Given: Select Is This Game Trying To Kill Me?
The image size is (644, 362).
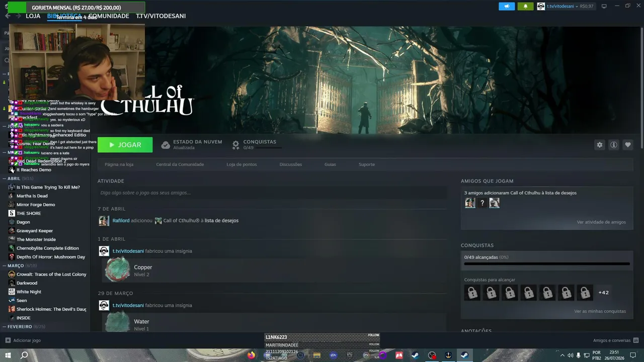Looking at the screenshot, I should pyautogui.click(x=48, y=188).
